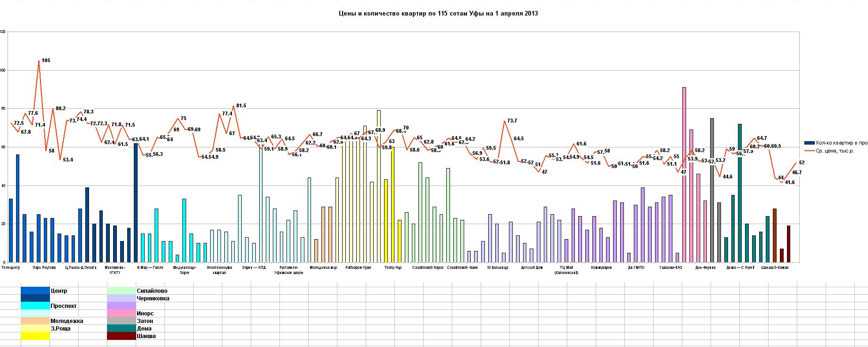Pick the cyan Проспект color swatch
The image size is (868, 347).
(35, 306)
